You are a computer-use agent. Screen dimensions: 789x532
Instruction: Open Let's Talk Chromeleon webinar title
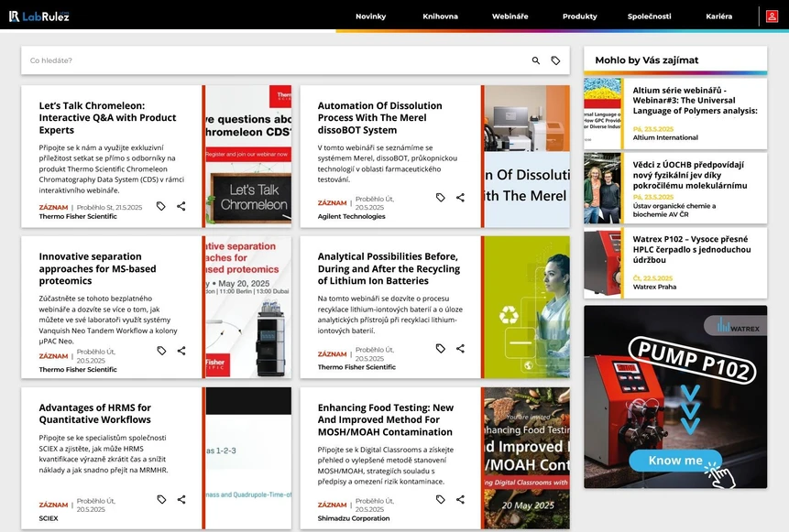click(x=108, y=118)
